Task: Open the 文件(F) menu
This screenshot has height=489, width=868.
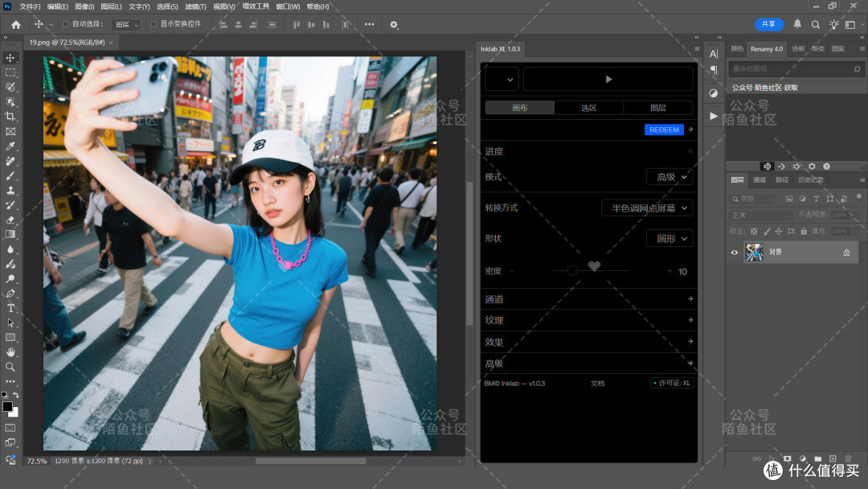Action: tap(30, 6)
